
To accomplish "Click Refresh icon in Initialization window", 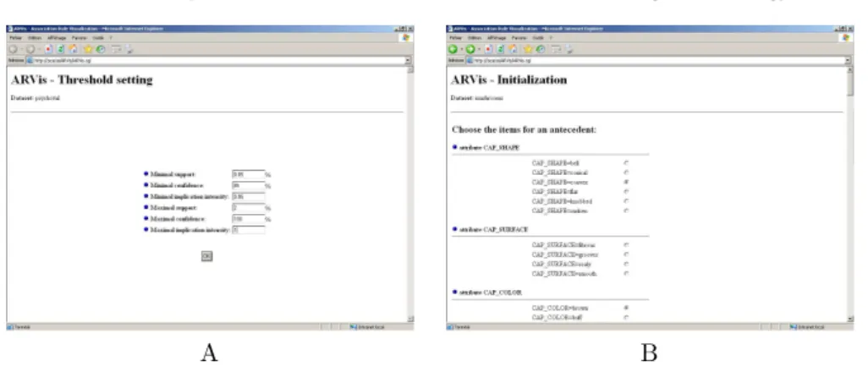I will tap(501, 49).
